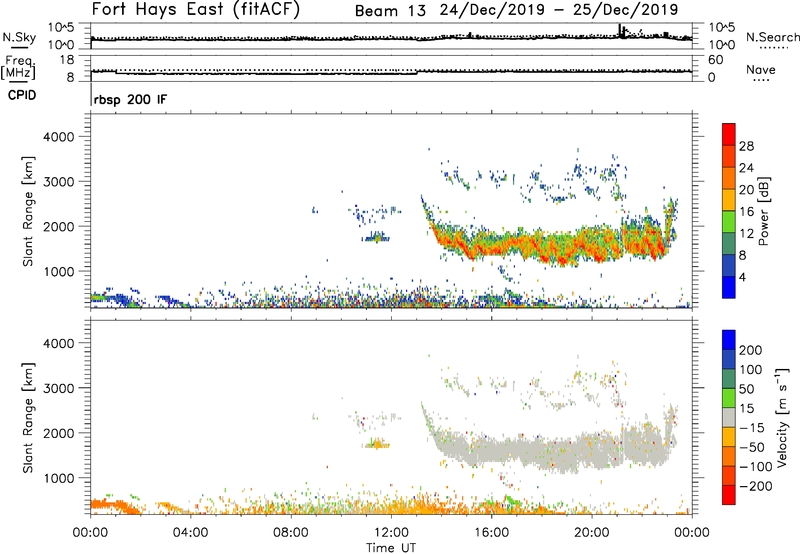Click the '12:00' time axis label
Viewport: 800px width, 554px height.
(x=391, y=532)
